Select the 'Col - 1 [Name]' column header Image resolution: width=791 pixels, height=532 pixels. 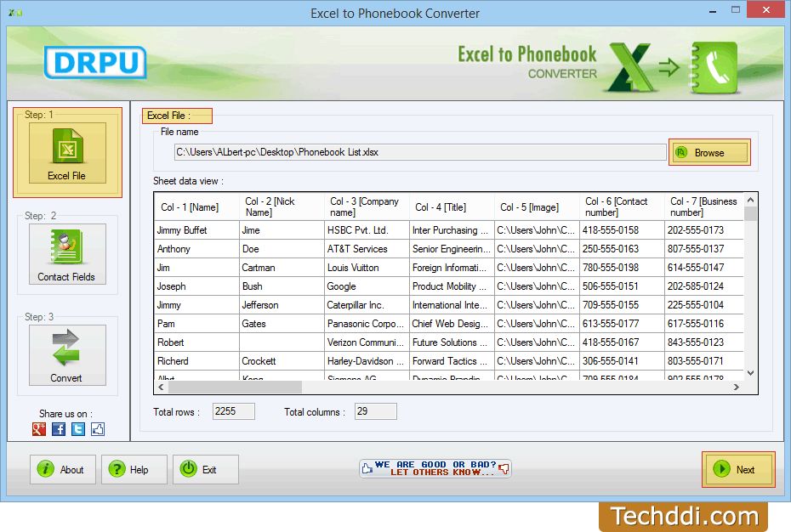point(196,207)
